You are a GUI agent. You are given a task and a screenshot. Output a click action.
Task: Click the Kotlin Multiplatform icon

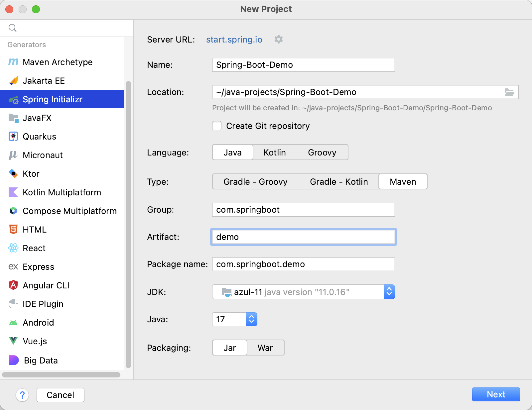click(13, 192)
